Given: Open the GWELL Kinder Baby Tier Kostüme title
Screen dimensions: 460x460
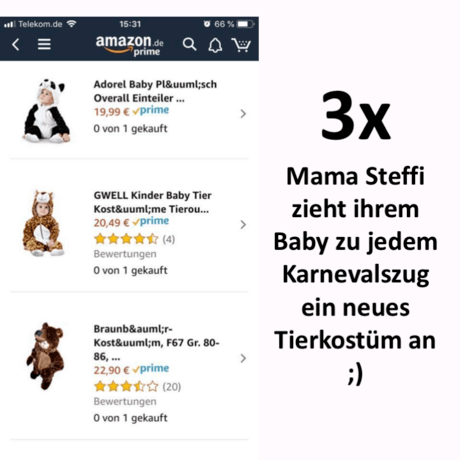Looking at the screenshot, I should tap(152, 202).
